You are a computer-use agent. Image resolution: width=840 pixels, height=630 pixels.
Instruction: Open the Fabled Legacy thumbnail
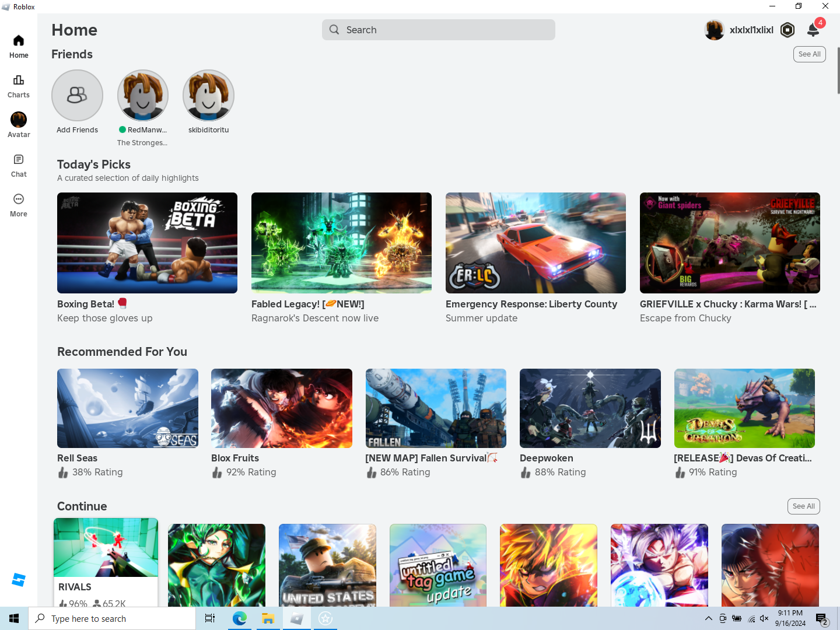[341, 243]
